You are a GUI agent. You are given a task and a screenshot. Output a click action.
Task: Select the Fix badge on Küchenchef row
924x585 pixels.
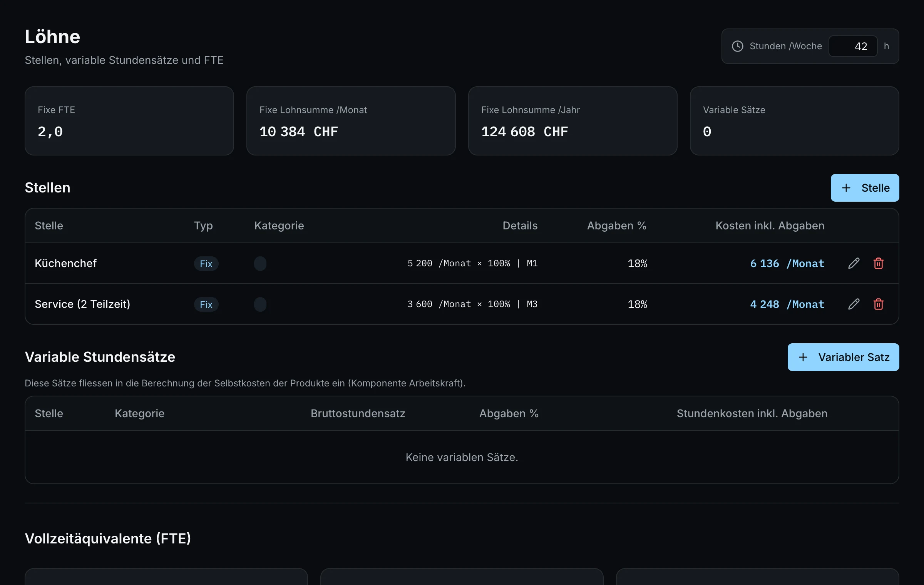(x=206, y=264)
